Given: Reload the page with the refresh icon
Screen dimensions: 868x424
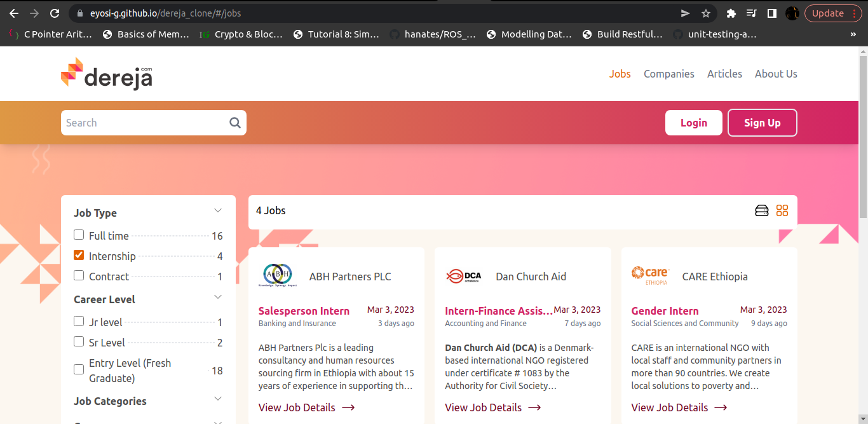Looking at the screenshot, I should point(55,13).
